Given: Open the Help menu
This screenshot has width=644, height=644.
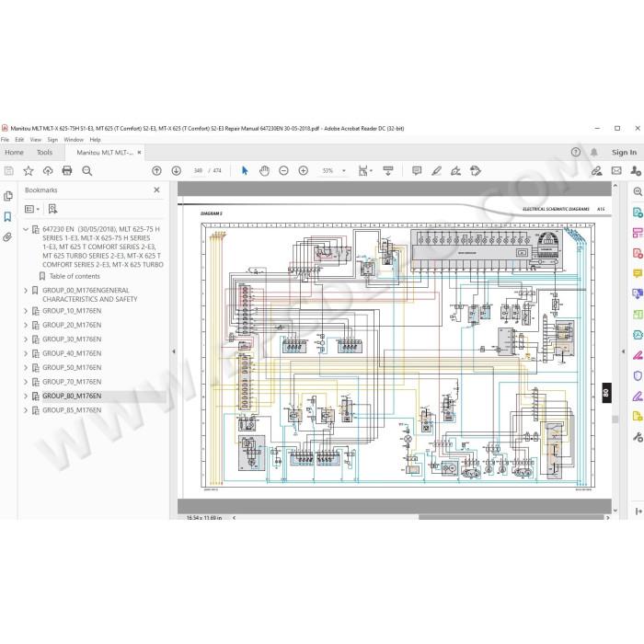Looking at the screenshot, I should 96,140.
